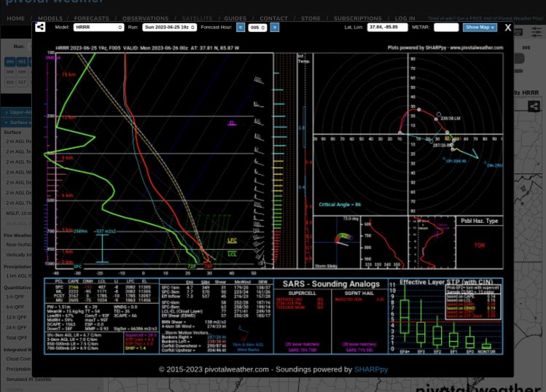
Task: Click the Pivotal Weather Plus free trial link
Action: coord(485,18)
